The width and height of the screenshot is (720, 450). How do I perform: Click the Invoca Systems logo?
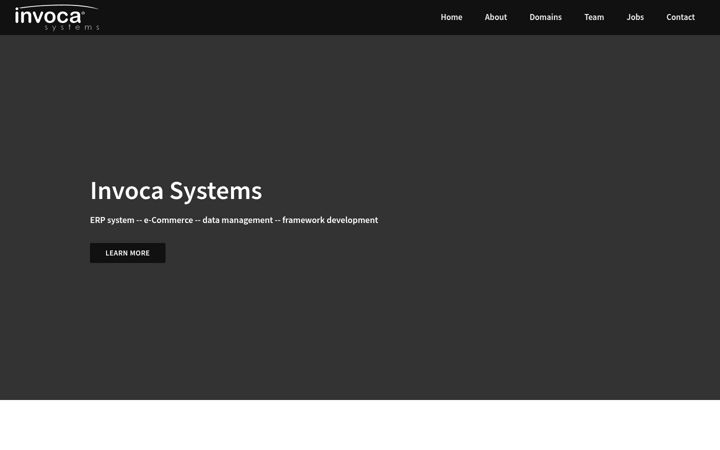tap(57, 17)
